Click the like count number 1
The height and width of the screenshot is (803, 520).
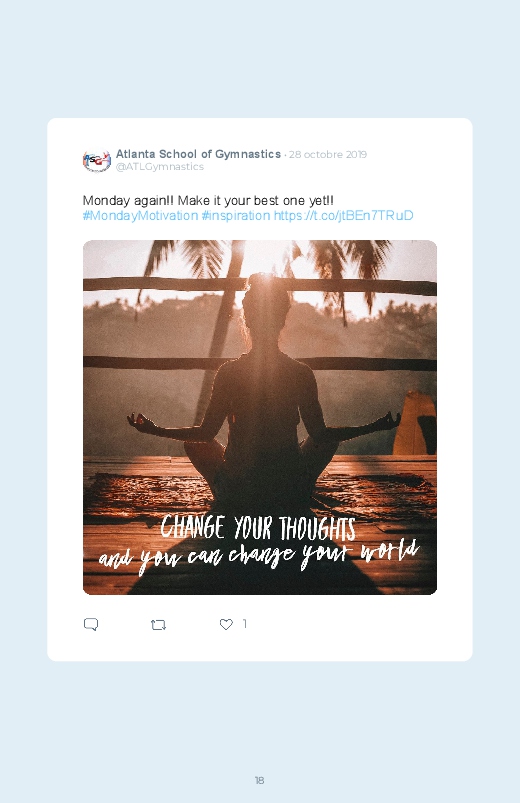(x=245, y=623)
